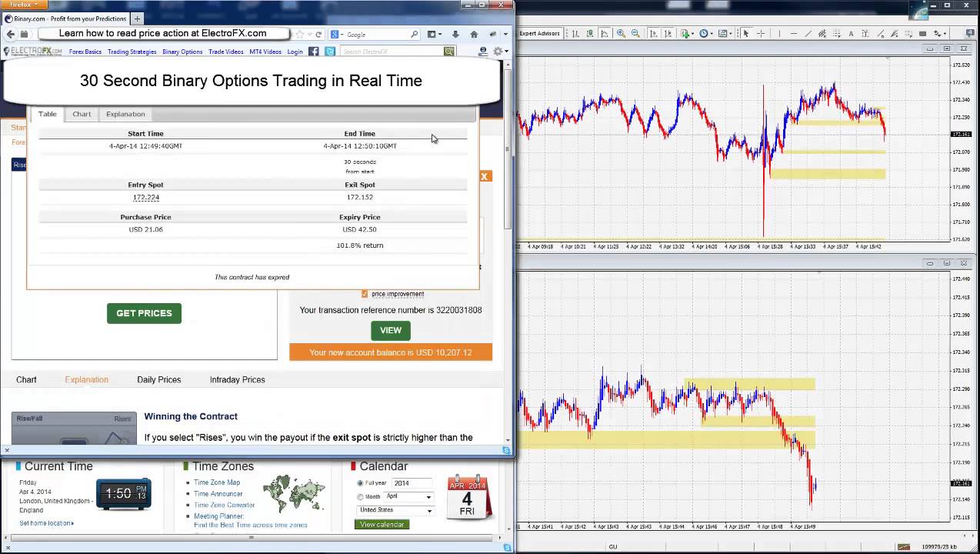Open the Binary Options toolbar link
The image size is (980, 554).
tap(182, 52)
